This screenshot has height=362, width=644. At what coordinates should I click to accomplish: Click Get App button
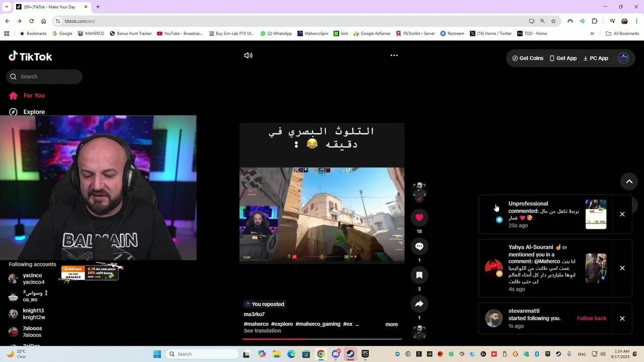pos(563,58)
